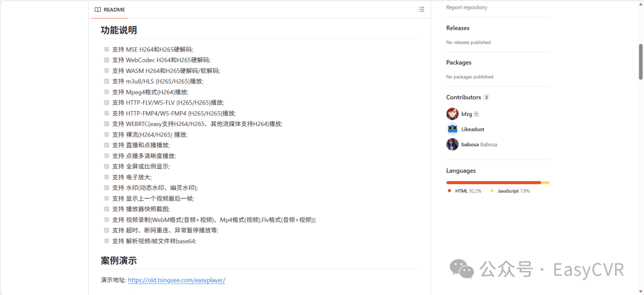Toggle checkbox for m3u8/HLS播放
The image size is (644, 295).
(106, 81)
